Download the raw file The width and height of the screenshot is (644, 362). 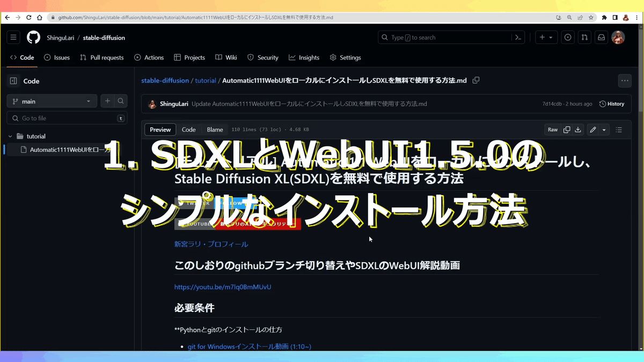coord(578,129)
